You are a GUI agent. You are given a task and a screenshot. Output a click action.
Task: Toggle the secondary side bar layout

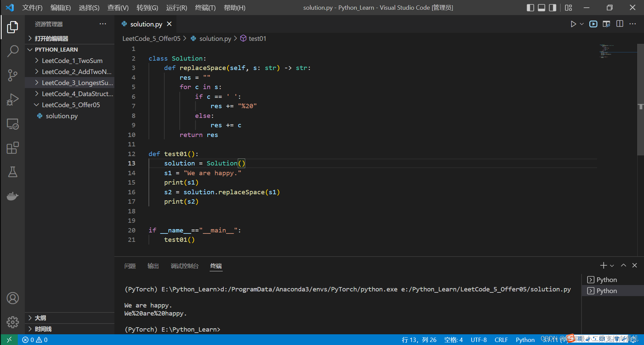tap(552, 8)
